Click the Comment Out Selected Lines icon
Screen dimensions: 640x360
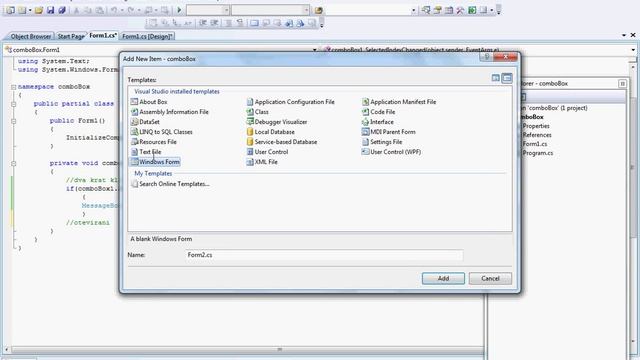[x=229, y=23]
